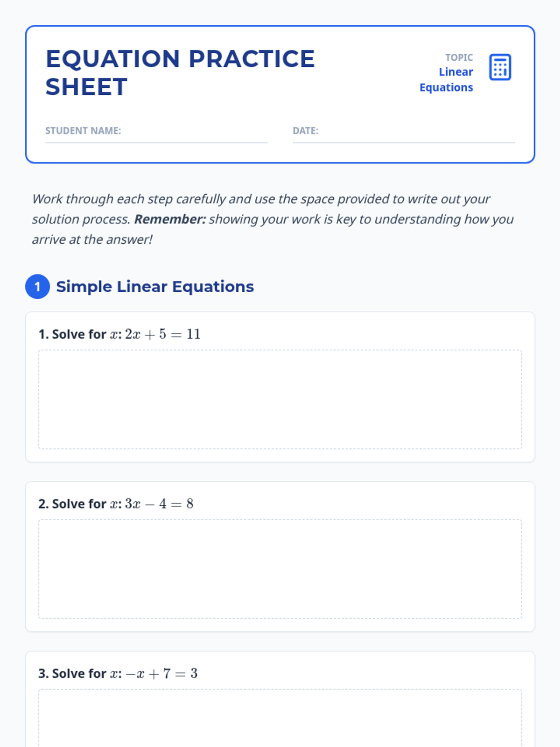Click the '1. Solve for x' problem label
Viewport: 560px width, 747px height.
pos(79,334)
